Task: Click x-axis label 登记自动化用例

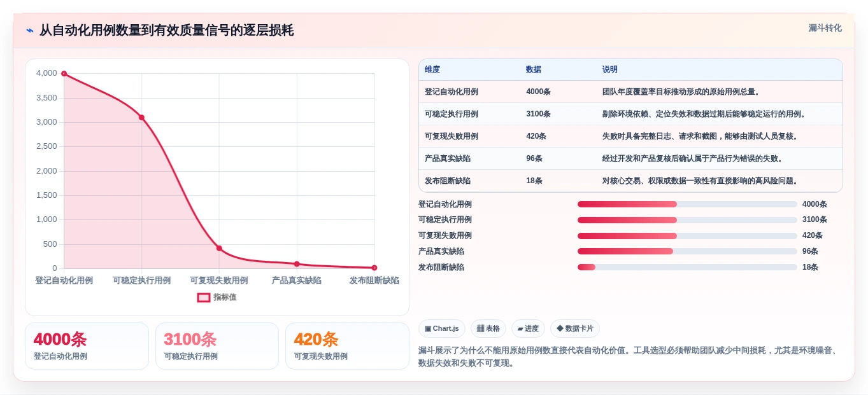Action: pyautogui.click(x=64, y=281)
